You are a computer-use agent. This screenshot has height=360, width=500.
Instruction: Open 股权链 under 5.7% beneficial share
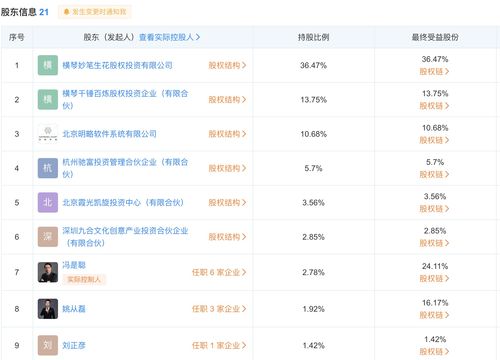pos(434,174)
